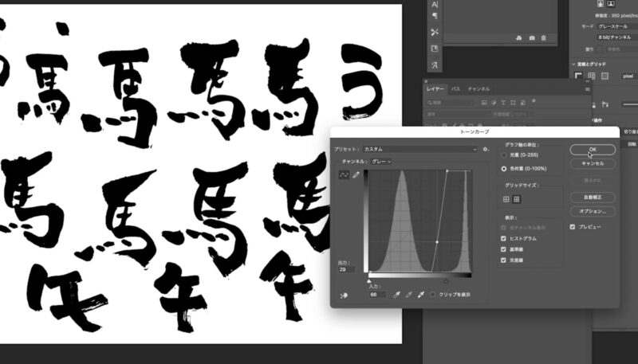Toggle the 交差線 intersection checkbox

coord(503,260)
